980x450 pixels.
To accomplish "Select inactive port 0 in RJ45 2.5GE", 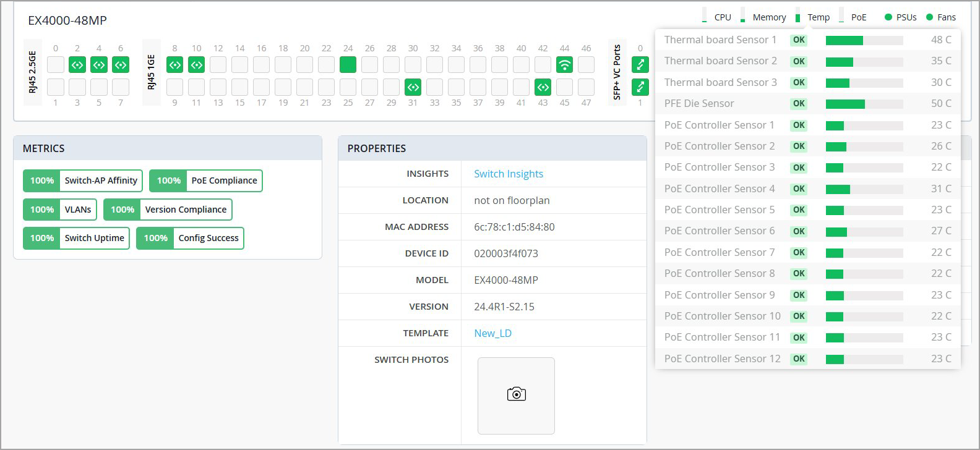I will [56, 64].
